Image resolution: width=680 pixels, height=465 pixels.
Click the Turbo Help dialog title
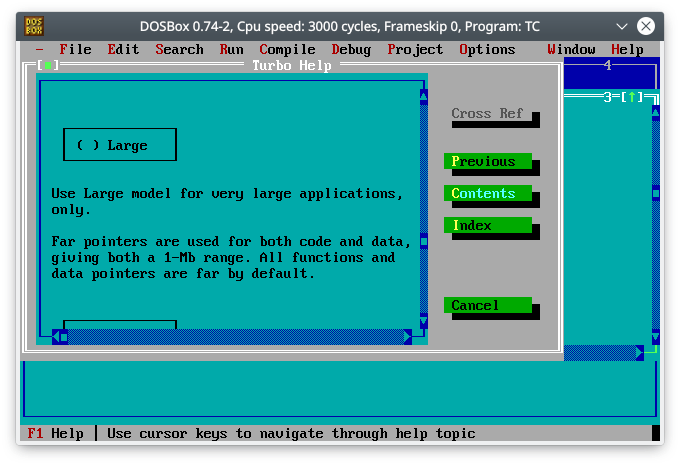point(292,65)
